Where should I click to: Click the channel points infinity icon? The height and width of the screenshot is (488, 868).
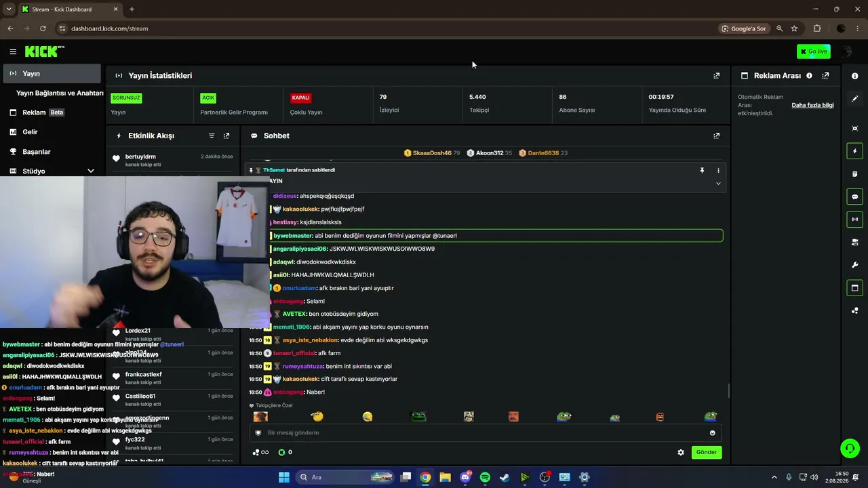(260, 453)
